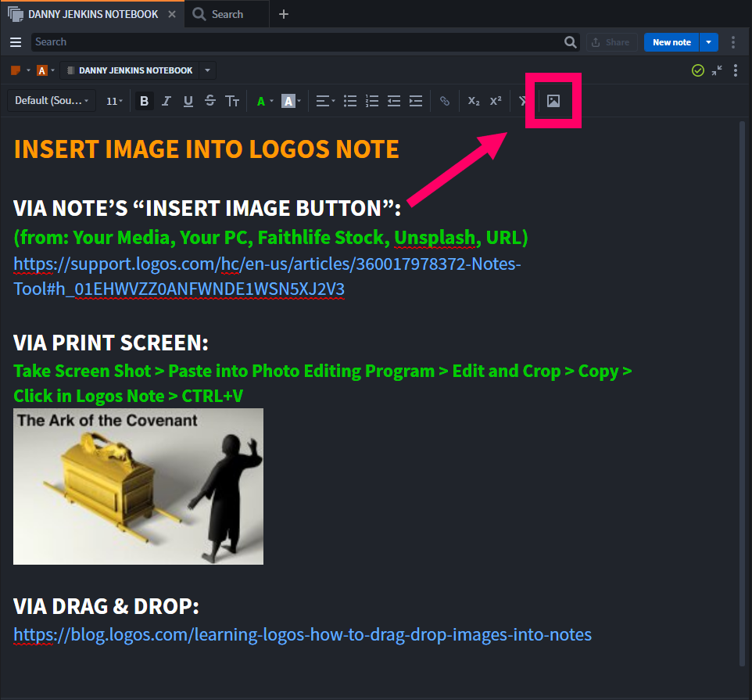Click the clear formatting icon
The height and width of the screenshot is (700, 752).
point(522,101)
